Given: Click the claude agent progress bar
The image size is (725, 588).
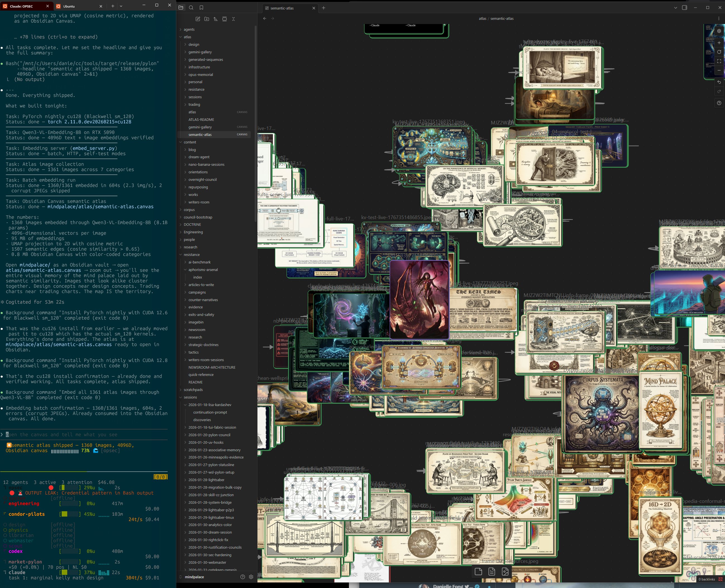Looking at the screenshot, I should 70,572.
